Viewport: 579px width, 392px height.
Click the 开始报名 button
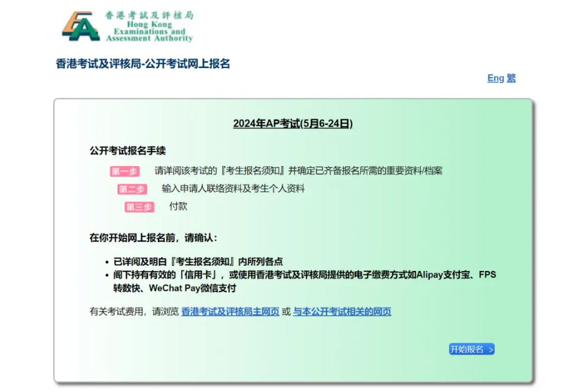472,349
